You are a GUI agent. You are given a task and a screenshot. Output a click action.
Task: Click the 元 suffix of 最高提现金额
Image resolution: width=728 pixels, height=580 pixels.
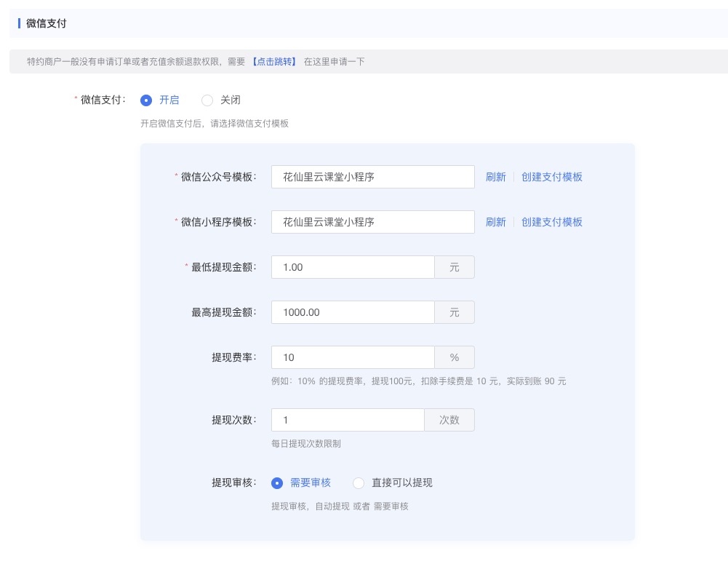455,312
